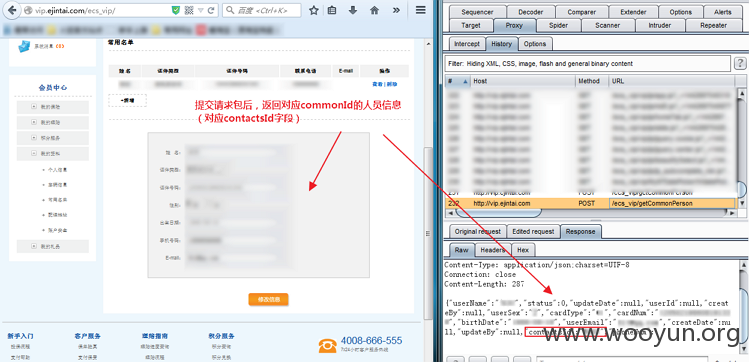Switch response view to Headers
The image size is (749, 362).
point(492,250)
